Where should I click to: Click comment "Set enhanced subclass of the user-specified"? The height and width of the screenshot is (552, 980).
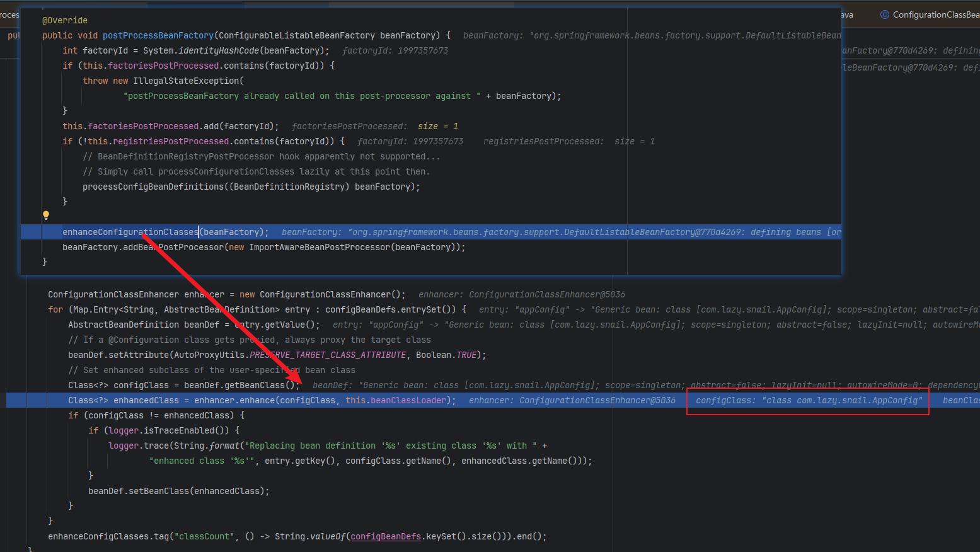(212, 370)
